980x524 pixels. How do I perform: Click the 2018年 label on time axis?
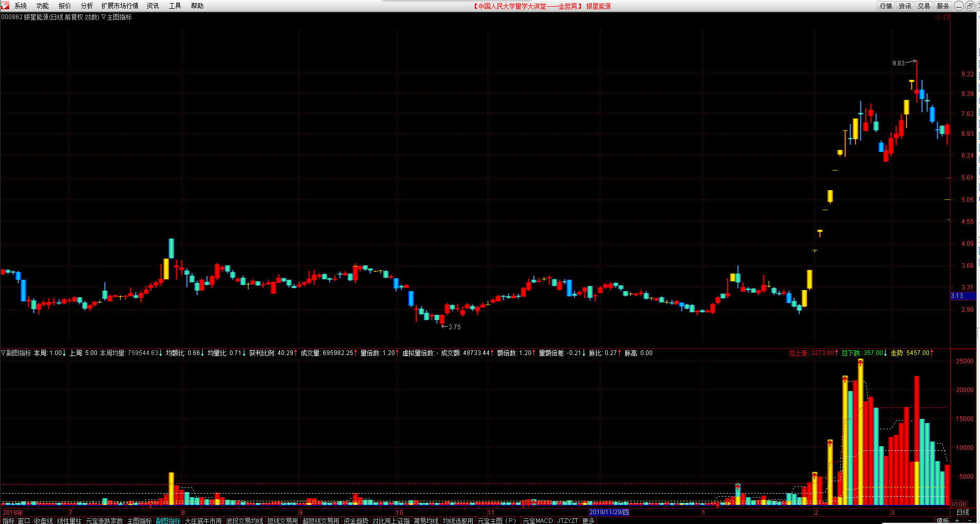pos(13,512)
